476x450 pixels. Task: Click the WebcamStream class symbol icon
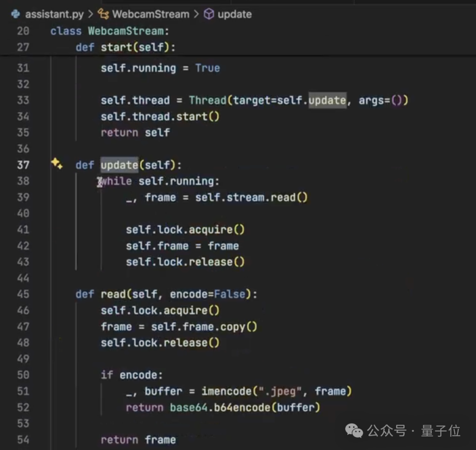click(103, 14)
